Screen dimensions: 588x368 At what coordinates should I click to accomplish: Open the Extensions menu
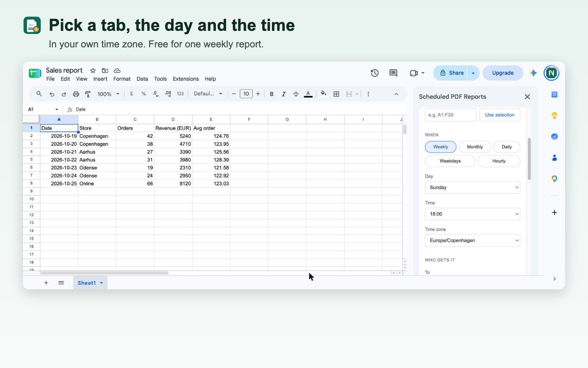[x=186, y=79]
